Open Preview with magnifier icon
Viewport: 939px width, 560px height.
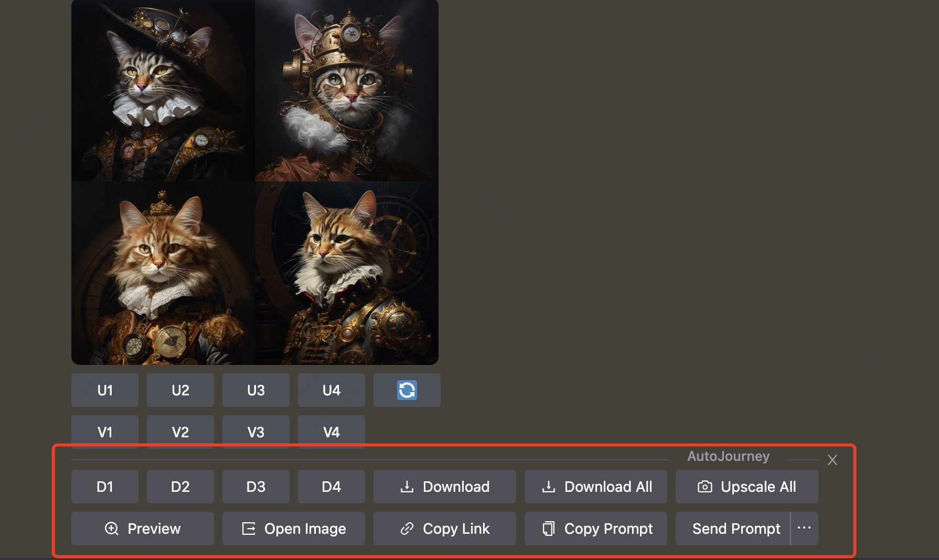click(x=142, y=529)
